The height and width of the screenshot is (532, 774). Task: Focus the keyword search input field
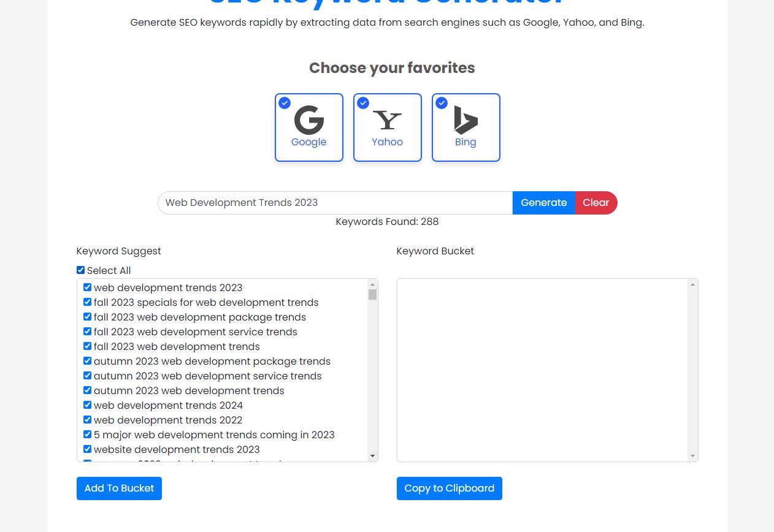[335, 203]
